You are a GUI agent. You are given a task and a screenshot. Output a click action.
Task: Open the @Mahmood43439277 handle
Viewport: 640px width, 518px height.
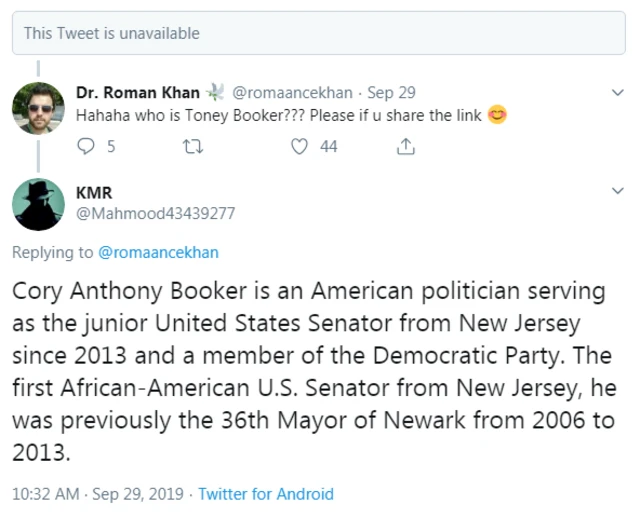(155, 213)
